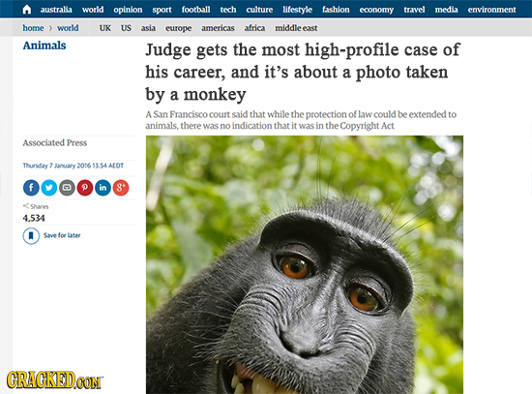Open the middle east subsection
The height and width of the screenshot is (394, 532).
pos(296,28)
